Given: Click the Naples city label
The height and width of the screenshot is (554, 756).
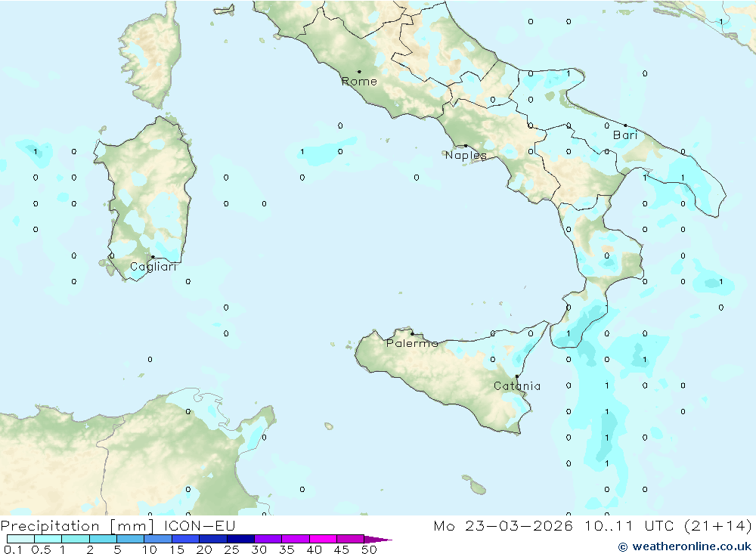Looking at the screenshot, I should pos(466,155).
